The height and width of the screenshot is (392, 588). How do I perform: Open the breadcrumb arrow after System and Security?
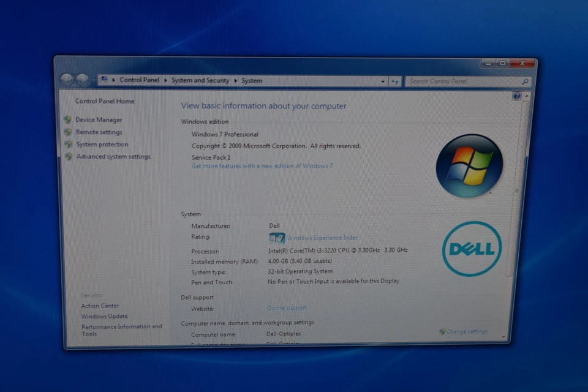click(x=235, y=80)
